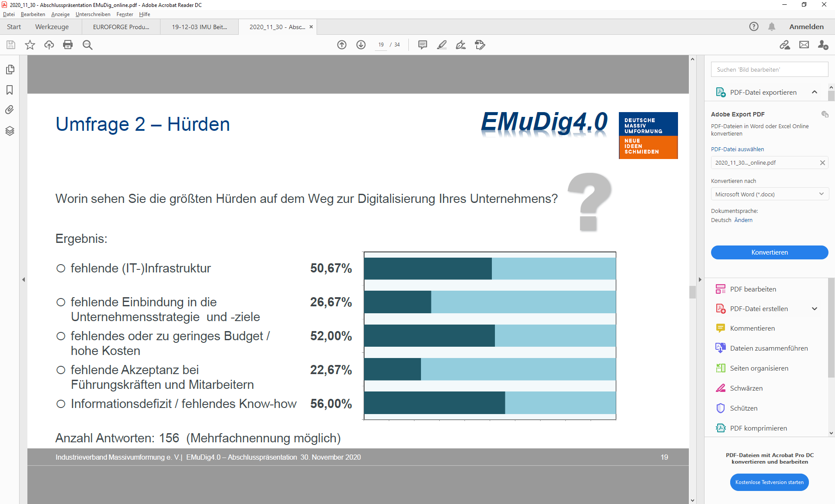Screen dimensions: 835x504
Task: Open the Datei menu
Action: [9, 14]
